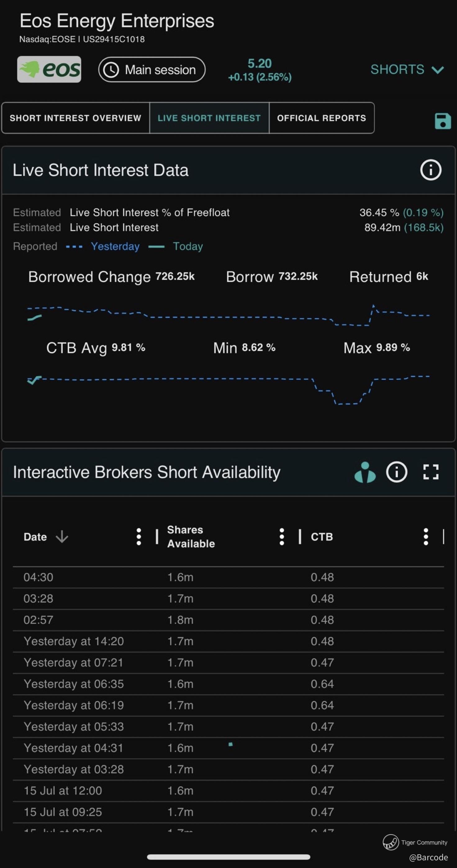Open Interactive Brokers Short Availability info icon
457x868 pixels.
tap(396, 472)
